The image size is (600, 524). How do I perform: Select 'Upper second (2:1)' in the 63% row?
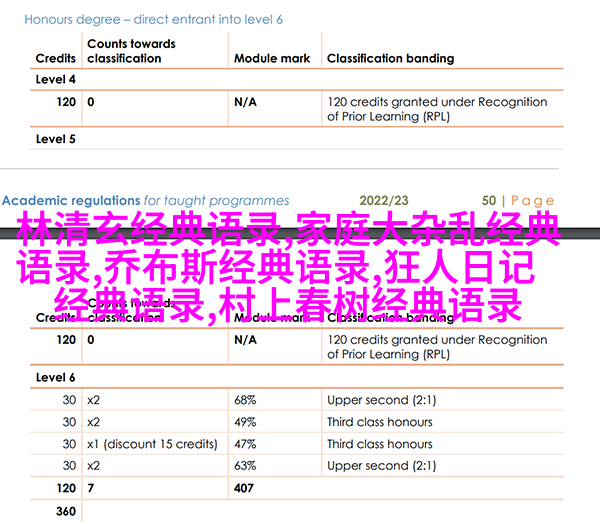382,466
